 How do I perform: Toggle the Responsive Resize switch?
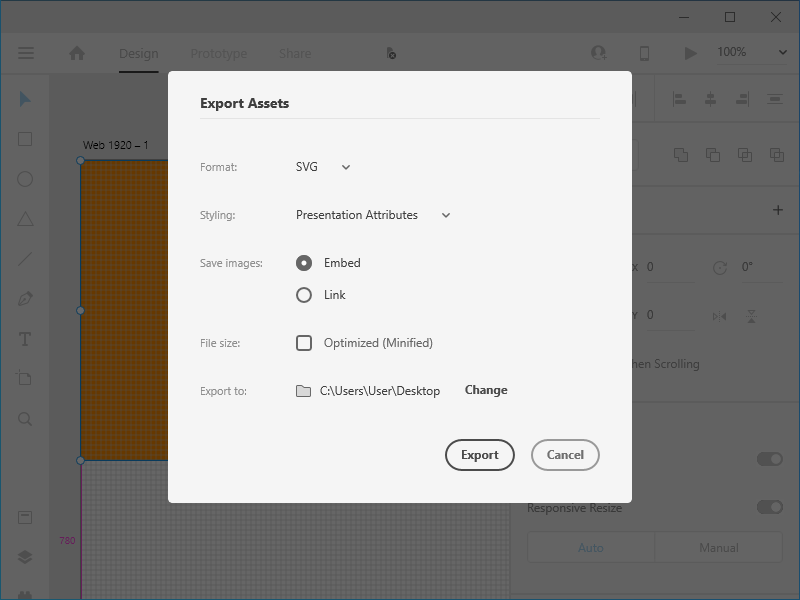point(769,507)
